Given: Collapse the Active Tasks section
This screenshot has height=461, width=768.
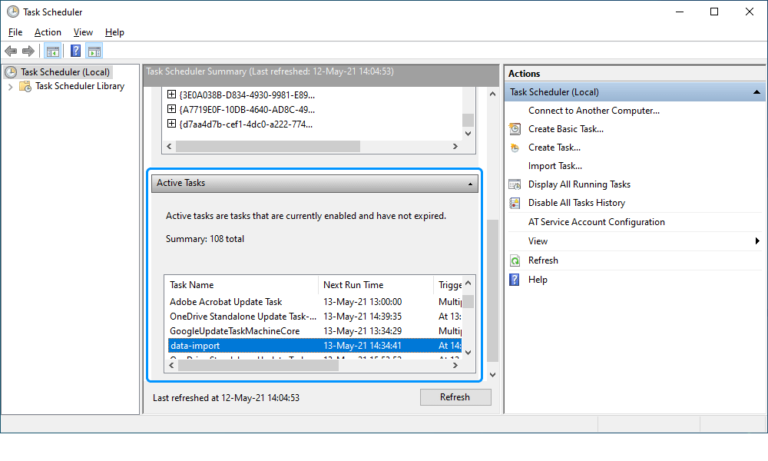Looking at the screenshot, I should point(470,183).
